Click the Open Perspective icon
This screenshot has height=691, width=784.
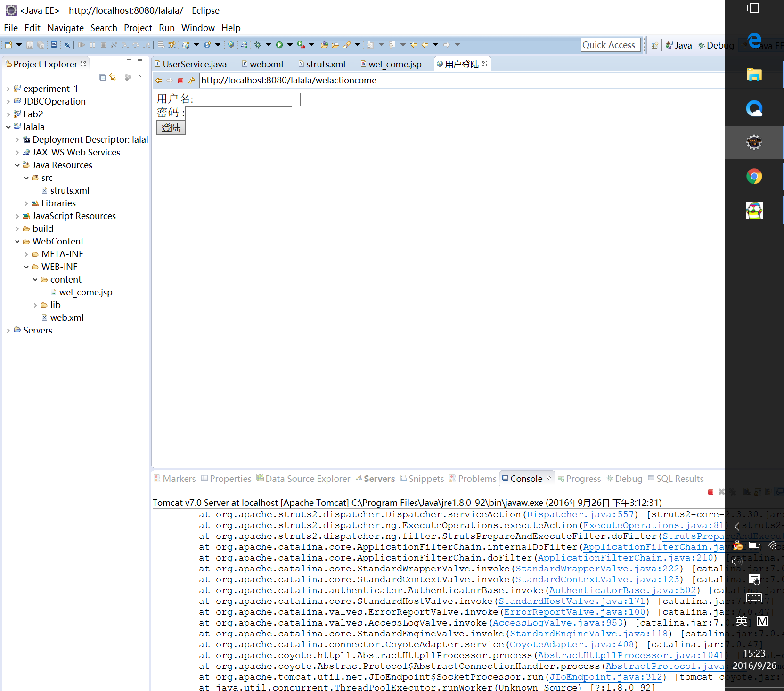click(x=654, y=45)
